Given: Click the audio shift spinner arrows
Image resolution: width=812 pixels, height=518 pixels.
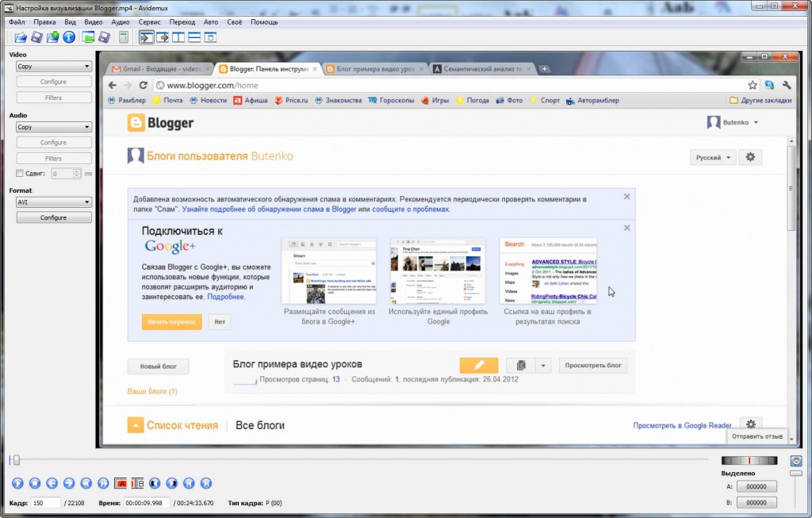Looking at the screenshot, I should (x=77, y=174).
